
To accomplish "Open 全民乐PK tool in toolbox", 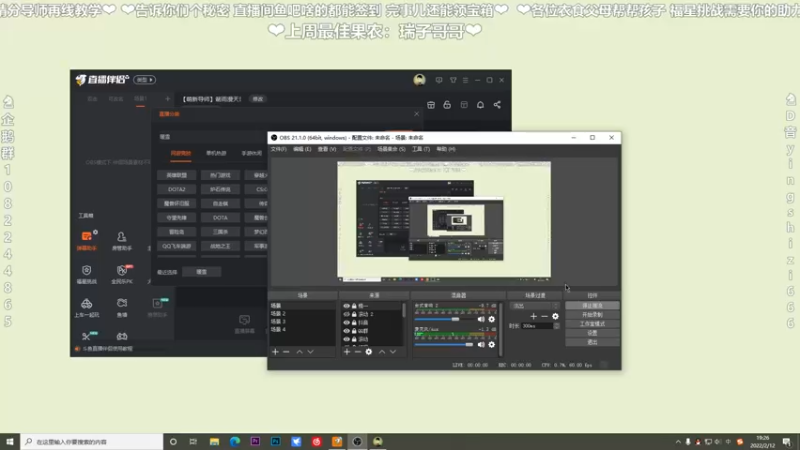I will (x=122, y=274).
